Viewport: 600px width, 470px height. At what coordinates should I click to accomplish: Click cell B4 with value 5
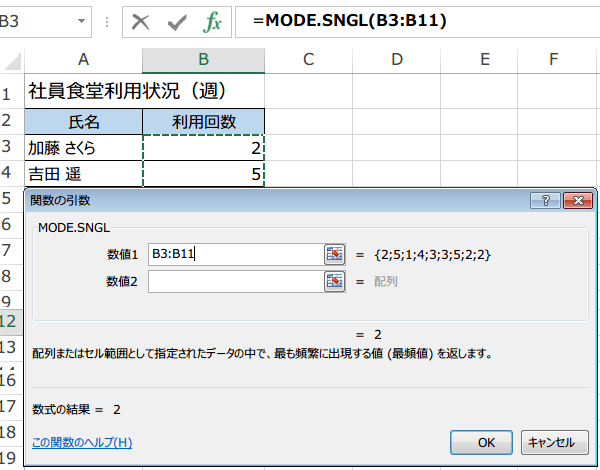pos(203,174)
